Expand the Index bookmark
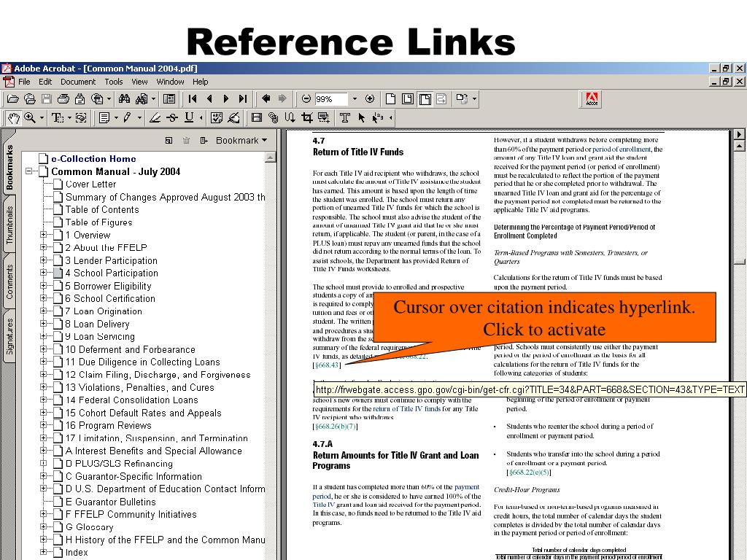 click(x=43, y=553)
